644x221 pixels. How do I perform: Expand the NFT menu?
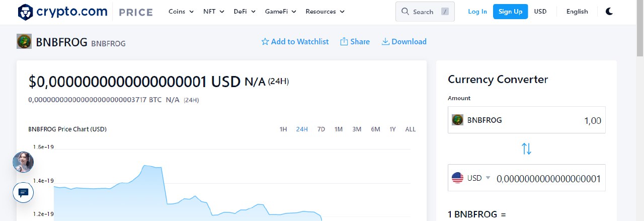[214, 12]
